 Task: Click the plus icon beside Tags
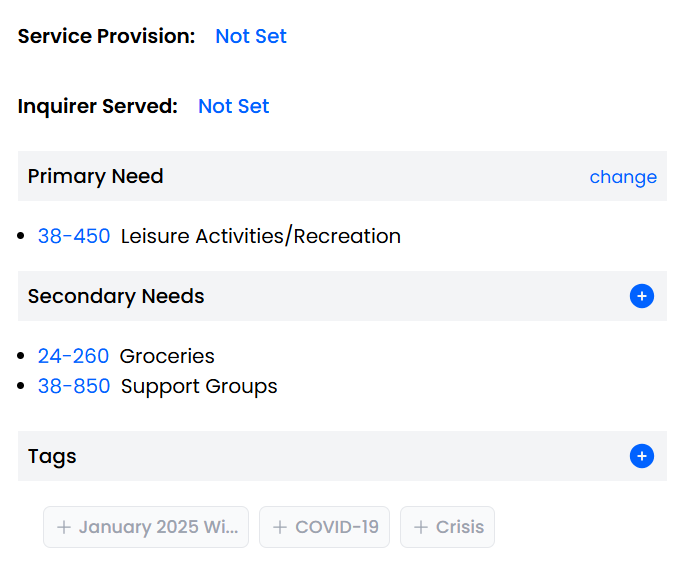click(x=642, y=456)
